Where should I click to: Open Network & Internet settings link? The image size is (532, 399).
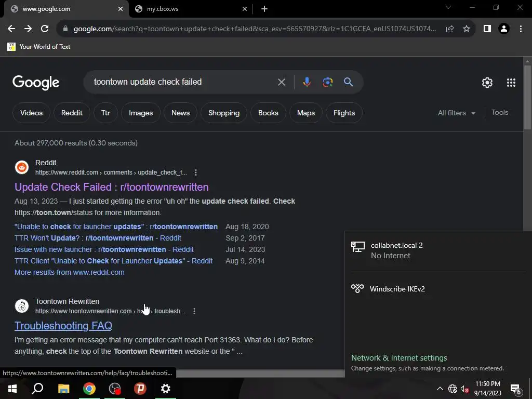(399, 358)
